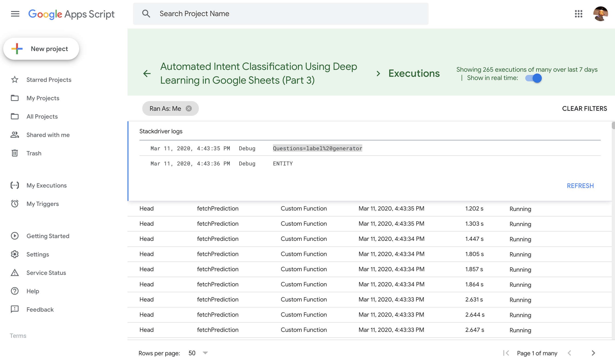Jump to first page of executions
This screenshot has width=615, height=364.
pos(506,353)
